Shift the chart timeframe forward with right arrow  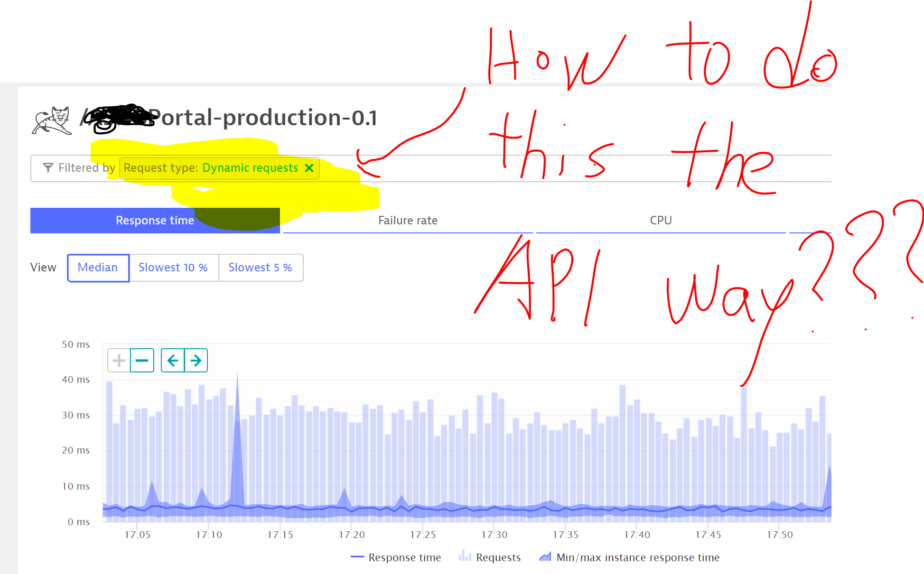[x=196, y=361]
